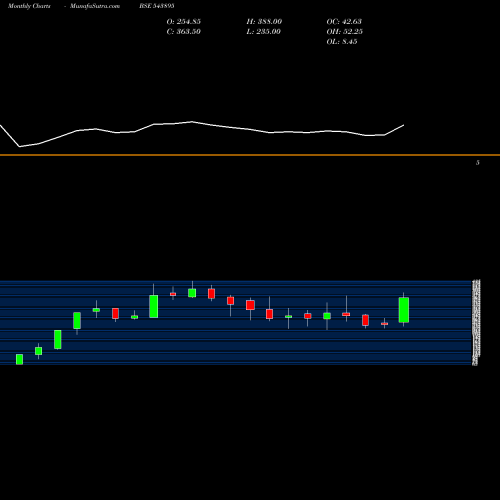Click the OC: 42.63 value
The image size is (500, 500).
(344, 22)
